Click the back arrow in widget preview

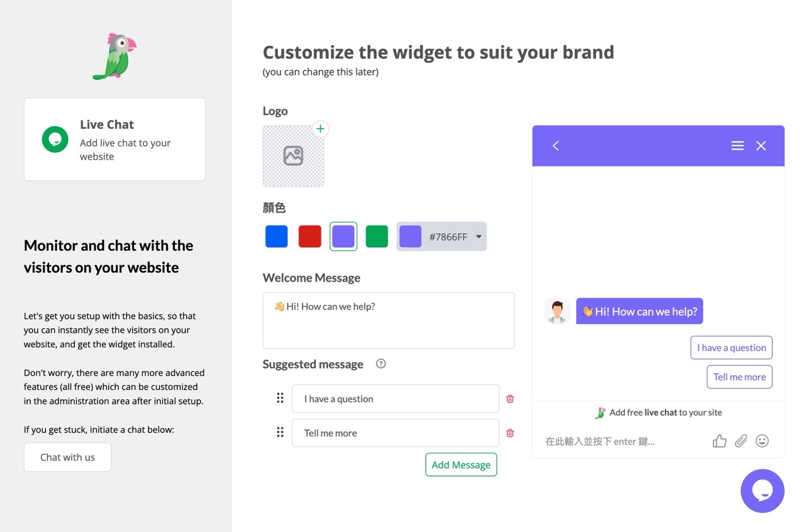[x=555, y=146]
